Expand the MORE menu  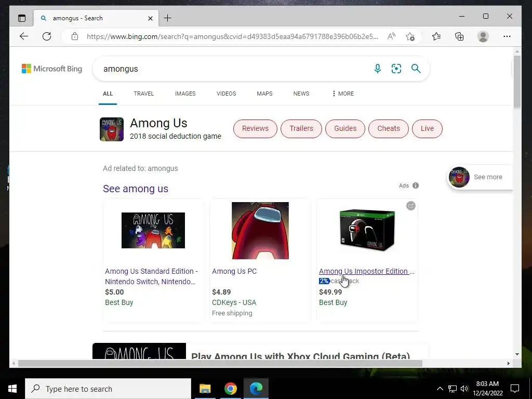343,94
